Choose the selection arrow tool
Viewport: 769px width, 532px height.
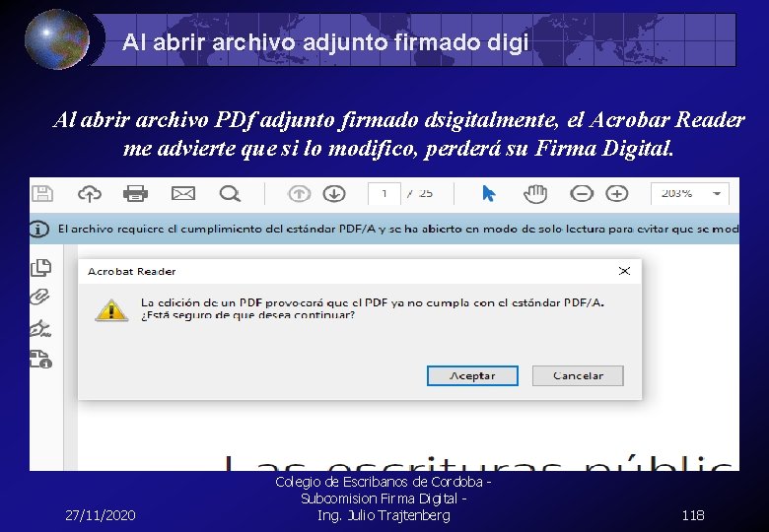click(x=488, y=193)
